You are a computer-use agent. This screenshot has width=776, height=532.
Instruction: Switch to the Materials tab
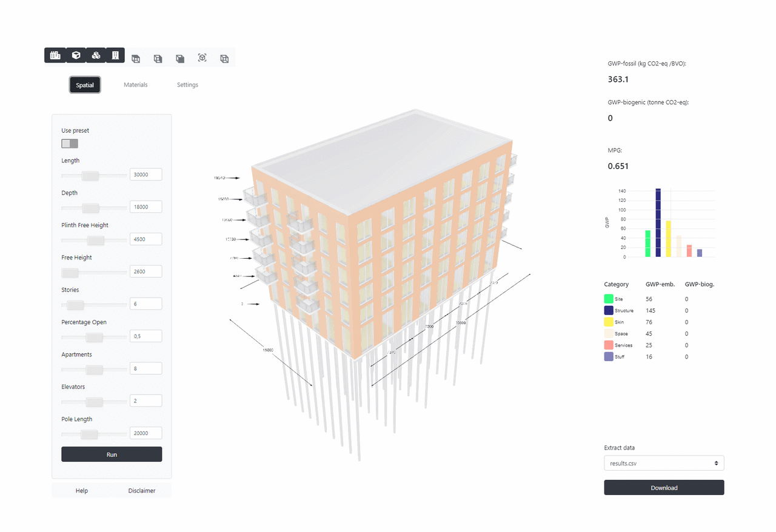coord(135,85)
